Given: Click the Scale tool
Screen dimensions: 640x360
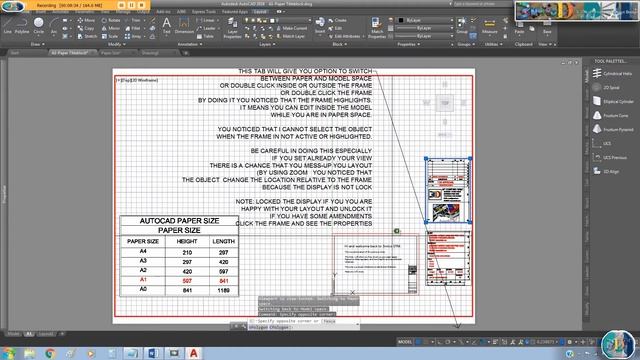Looking at the screenshot, I should 110,36.
